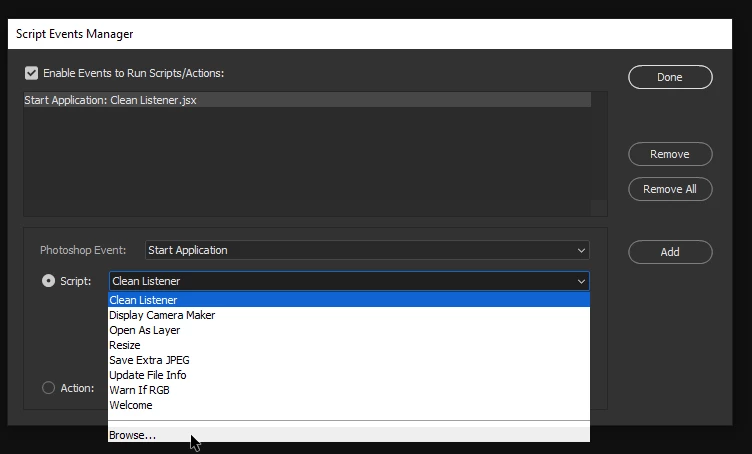Select Browse... at the list bottom
The image size is (752, 454).
click(x=349, y=435)
